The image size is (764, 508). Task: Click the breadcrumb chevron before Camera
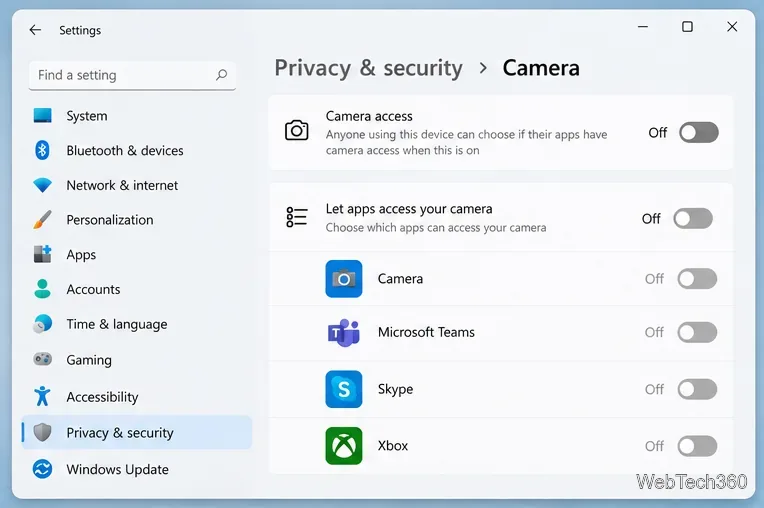[483, 68]
